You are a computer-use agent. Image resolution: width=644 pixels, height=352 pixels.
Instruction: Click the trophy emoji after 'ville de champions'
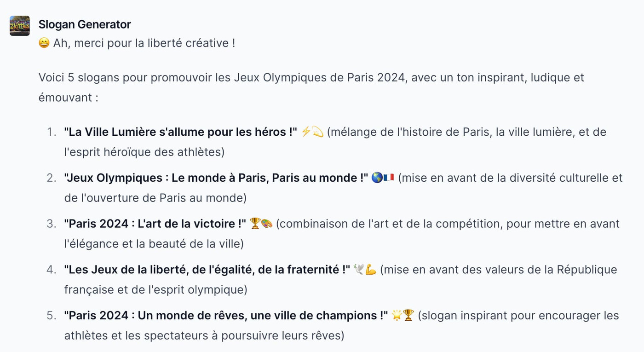tap(408, 316)
